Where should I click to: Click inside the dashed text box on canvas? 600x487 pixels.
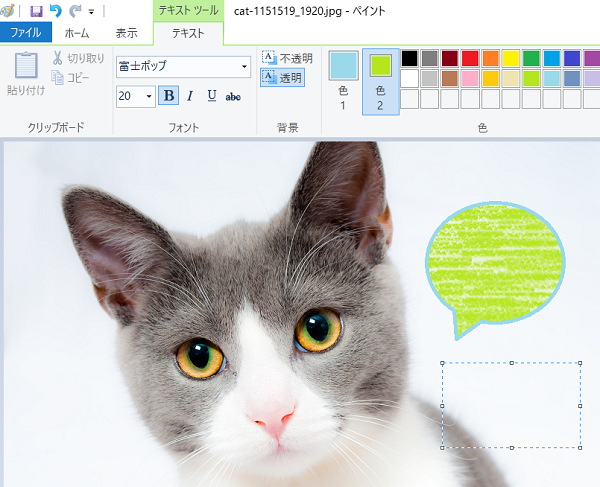(511, 405)
